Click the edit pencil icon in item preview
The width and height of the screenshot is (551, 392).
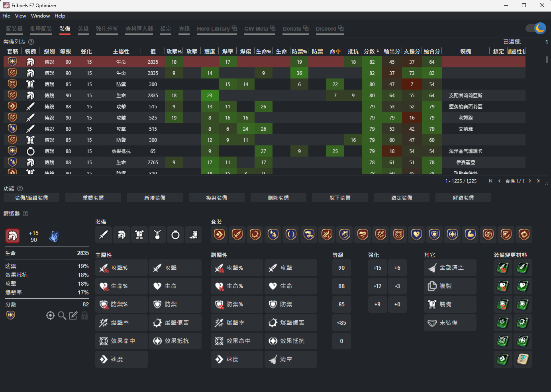[x=73, y=316]
